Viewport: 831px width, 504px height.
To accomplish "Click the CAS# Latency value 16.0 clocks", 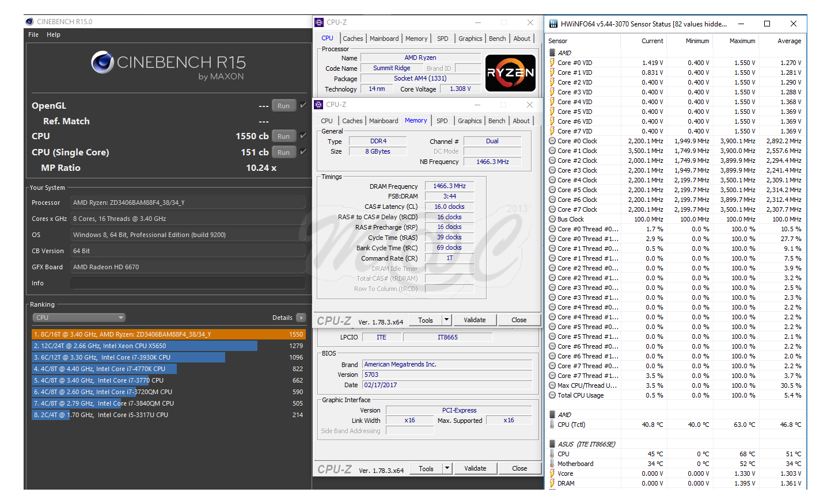I will tap(449, 207).
